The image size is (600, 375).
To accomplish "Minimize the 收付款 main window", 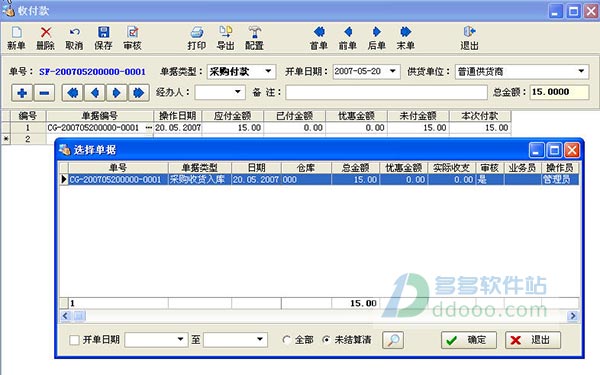I will point(555,11).
